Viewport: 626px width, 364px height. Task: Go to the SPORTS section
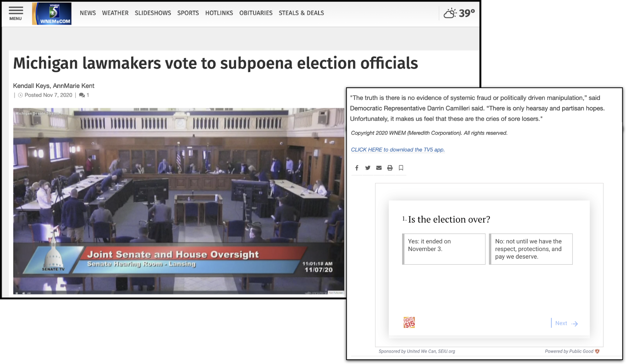click(188, 13)
